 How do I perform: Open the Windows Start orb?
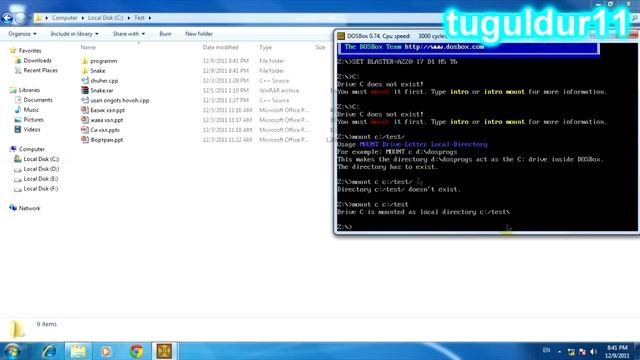(12, 351)
